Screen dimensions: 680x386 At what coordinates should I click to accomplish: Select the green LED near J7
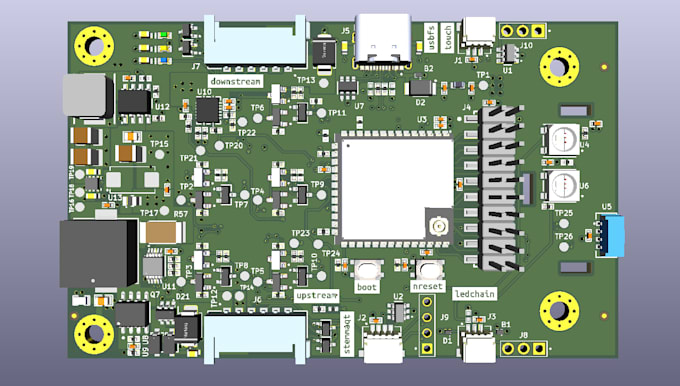click(164, 35)
